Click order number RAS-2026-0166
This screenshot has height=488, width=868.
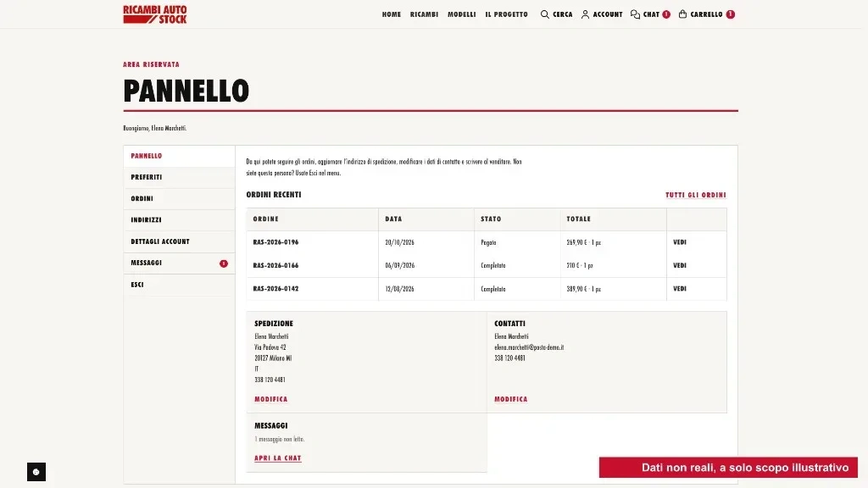point(275,265)
